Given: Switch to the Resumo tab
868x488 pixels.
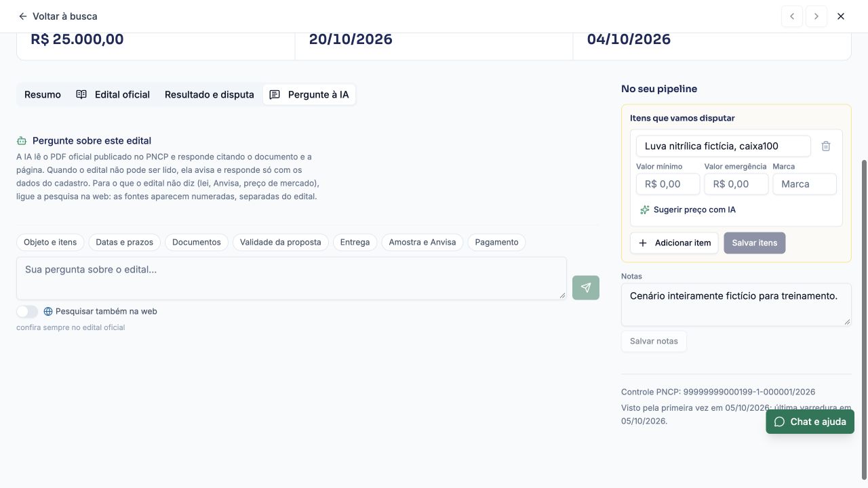Looking at the screenshot, I should click(x=43, y=95).
